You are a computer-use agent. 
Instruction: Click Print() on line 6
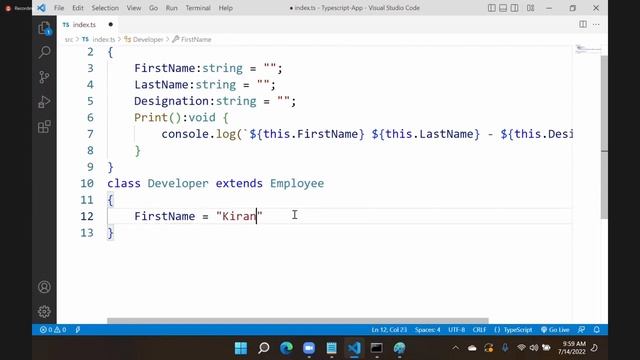(158, 118)
